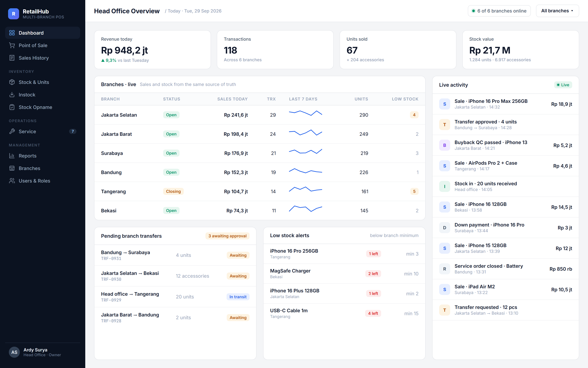This screenshot has height=368, width=588.
Task: Click the 2 left badge for MagSafe Charger
Action: point(373,274)
